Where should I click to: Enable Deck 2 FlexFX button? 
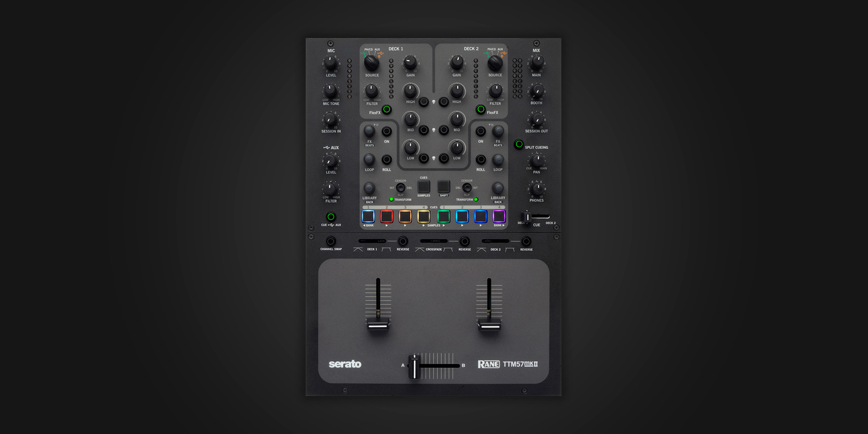pyautogui.click(x=481, y=109)
